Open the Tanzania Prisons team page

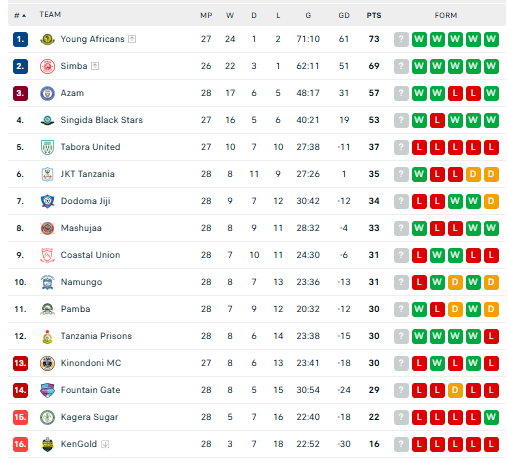tap(96, 336)
